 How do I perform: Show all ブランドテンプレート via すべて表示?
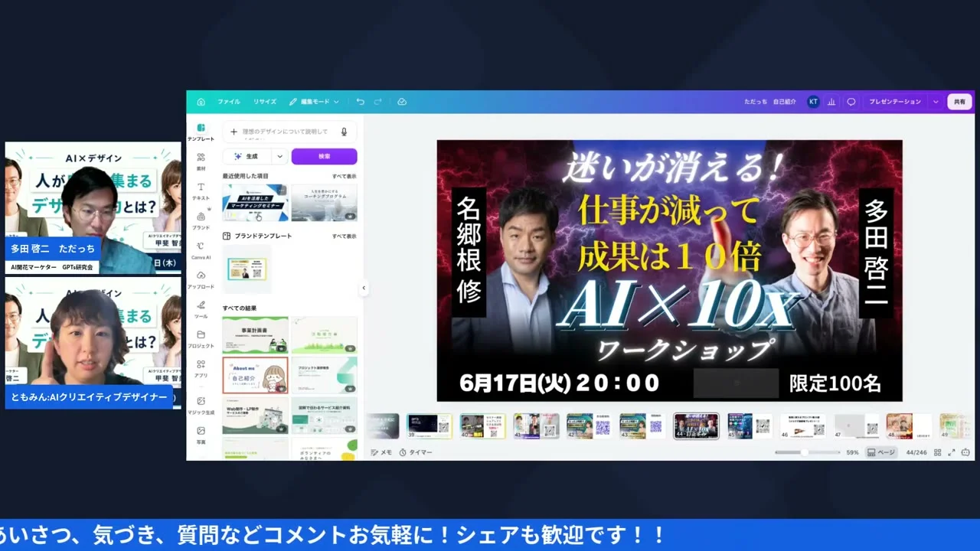[x=344, y=236]
